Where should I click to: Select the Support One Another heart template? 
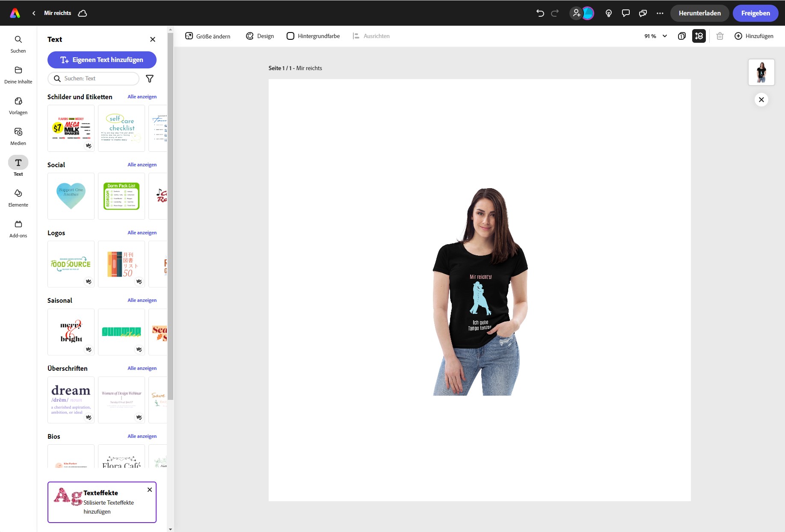click(71, 196)
